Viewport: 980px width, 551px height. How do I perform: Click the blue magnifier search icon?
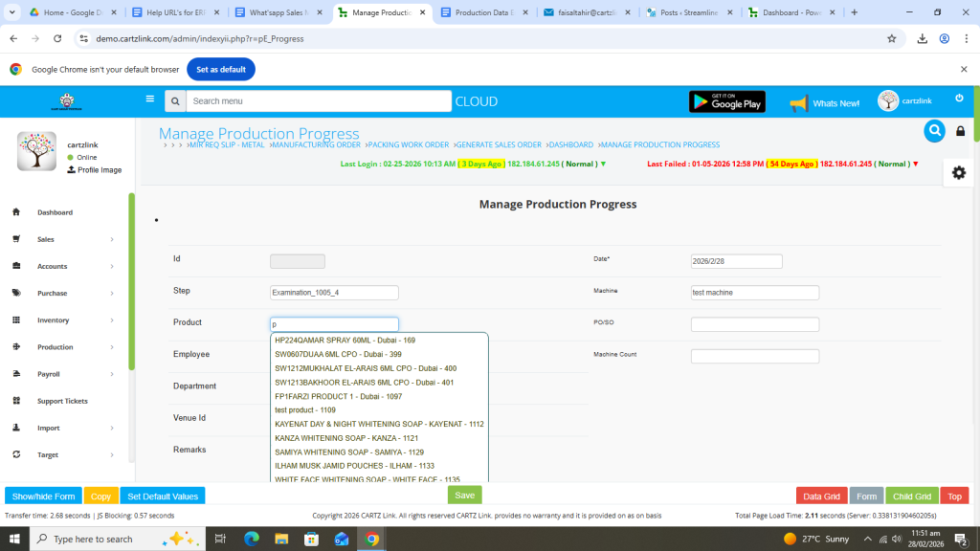[x=934, y=131]
